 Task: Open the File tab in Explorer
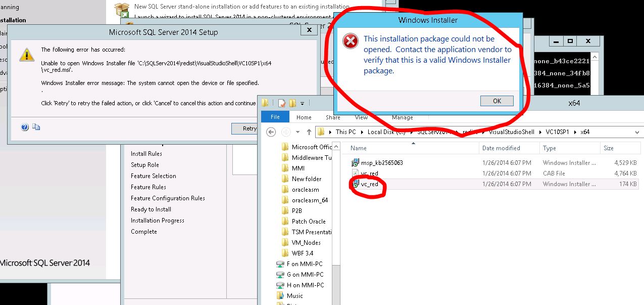[x=275, y=117]
